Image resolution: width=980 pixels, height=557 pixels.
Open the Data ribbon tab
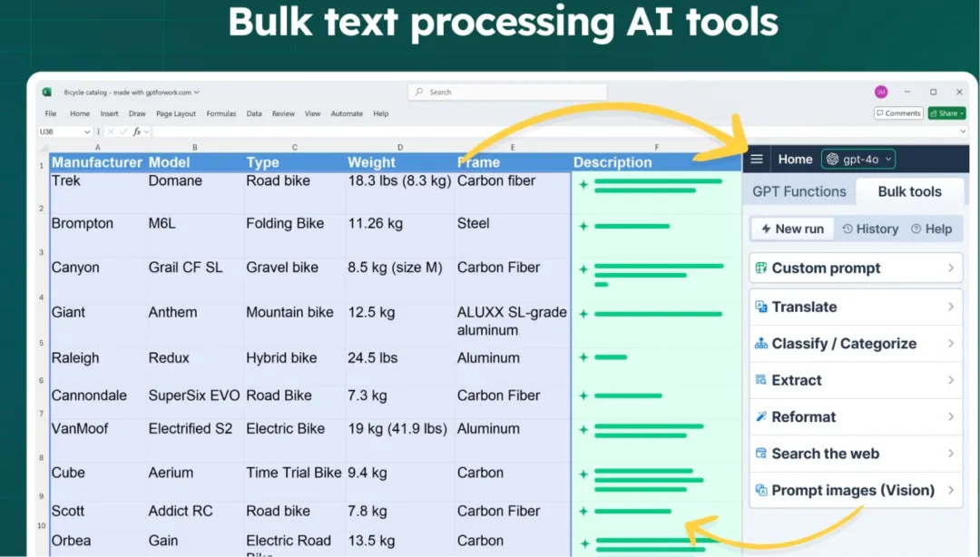pos(254,113)
